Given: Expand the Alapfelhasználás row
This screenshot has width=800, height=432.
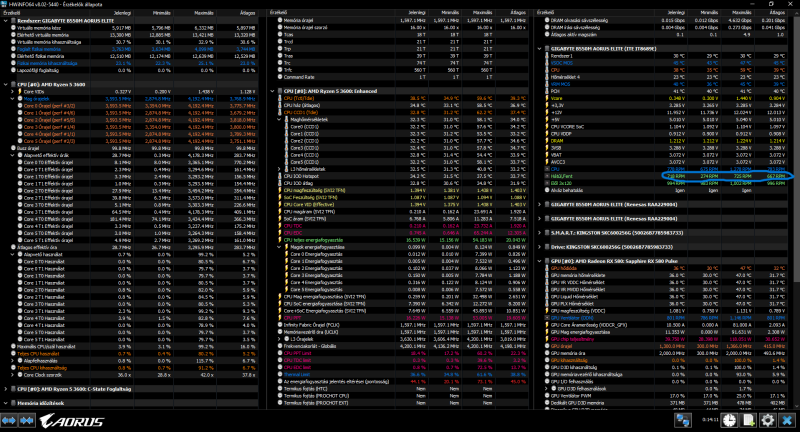Looking at the screenshot, I should [13, 361].
